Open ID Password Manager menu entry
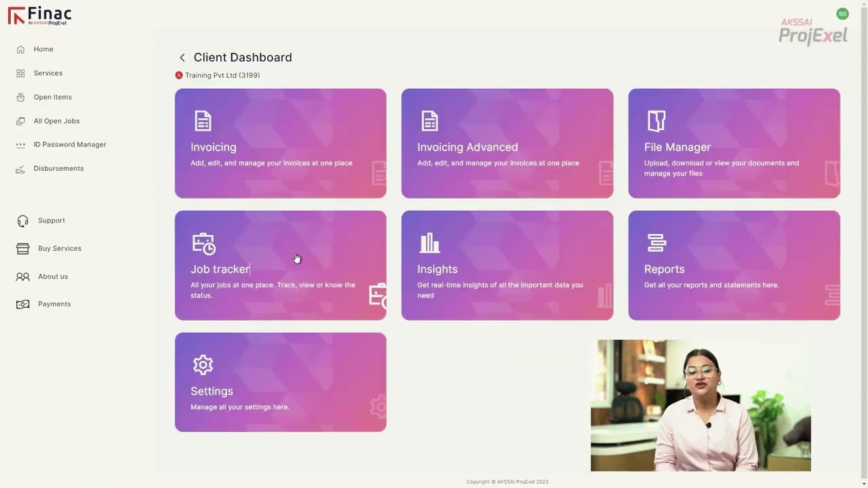The height and width of the screenshot is (488, 868). tap(70, 144)
